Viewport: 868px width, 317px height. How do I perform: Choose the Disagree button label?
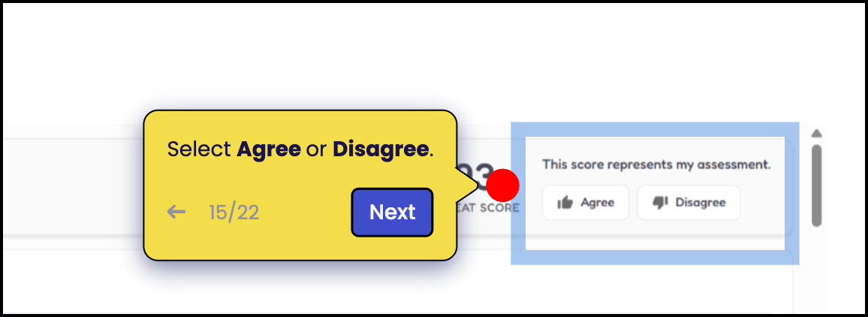[x=701, y=203]
